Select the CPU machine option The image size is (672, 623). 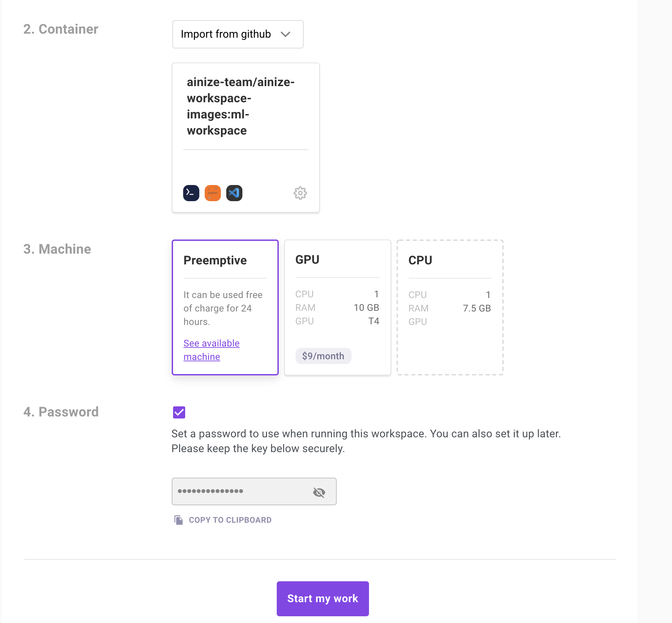(x=450, y=307)
